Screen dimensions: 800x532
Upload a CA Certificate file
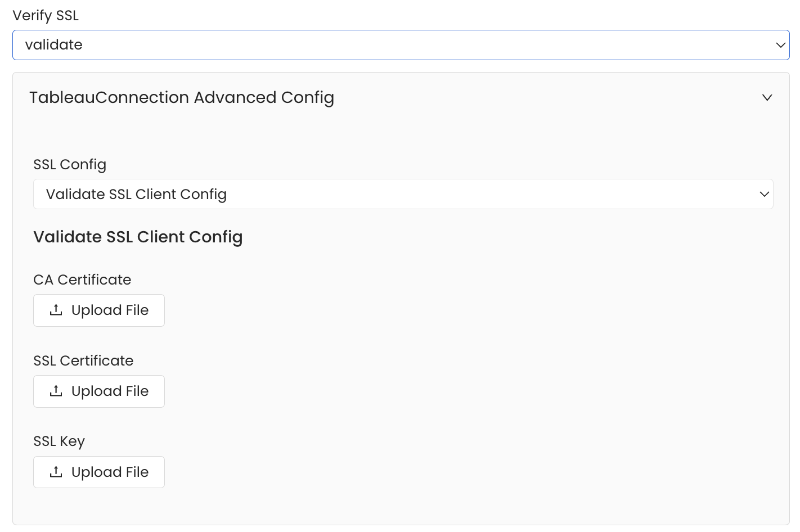tap(99, 310)
